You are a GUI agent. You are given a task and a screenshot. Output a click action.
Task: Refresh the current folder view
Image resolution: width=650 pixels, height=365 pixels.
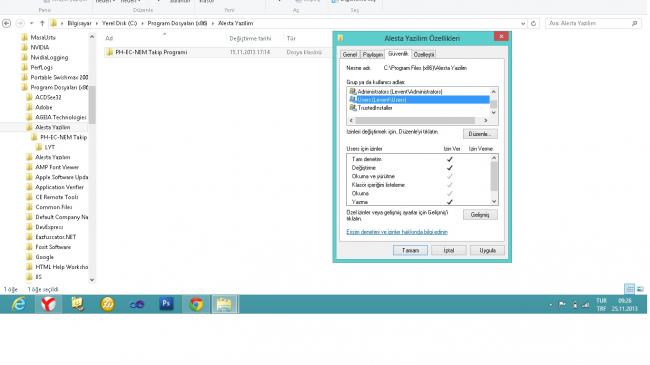[534, 24]
